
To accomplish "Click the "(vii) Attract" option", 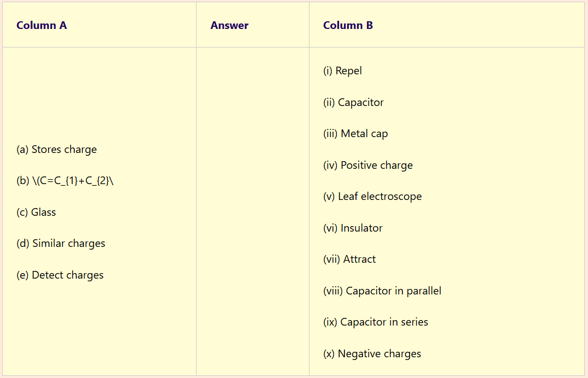I will [x=349, y=259].
